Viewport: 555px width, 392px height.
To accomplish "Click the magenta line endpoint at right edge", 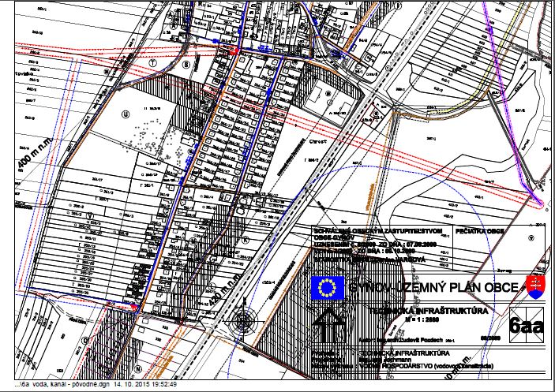I will click(542, 203).
